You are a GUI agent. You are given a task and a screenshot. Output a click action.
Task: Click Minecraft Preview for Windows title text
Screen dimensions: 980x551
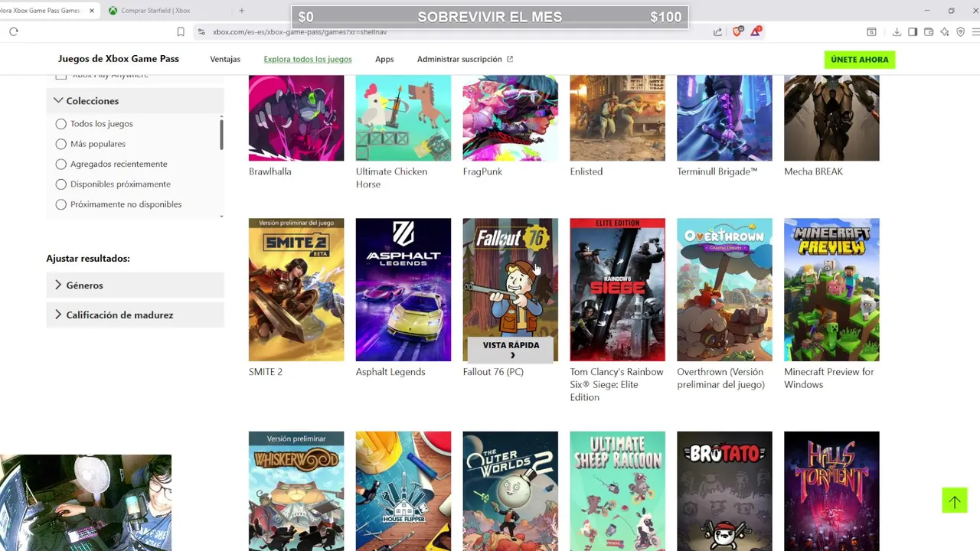tap(829, 378)
